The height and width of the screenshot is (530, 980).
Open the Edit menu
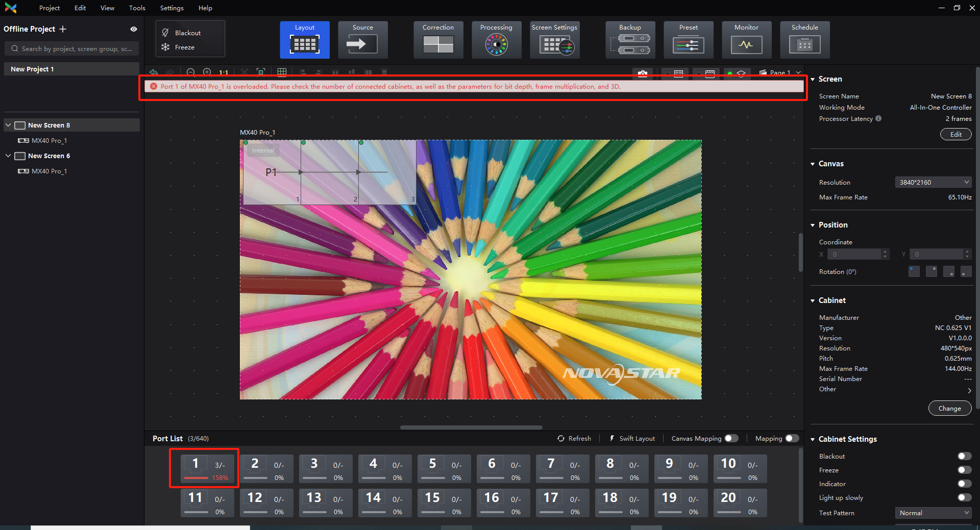(80, 8)
